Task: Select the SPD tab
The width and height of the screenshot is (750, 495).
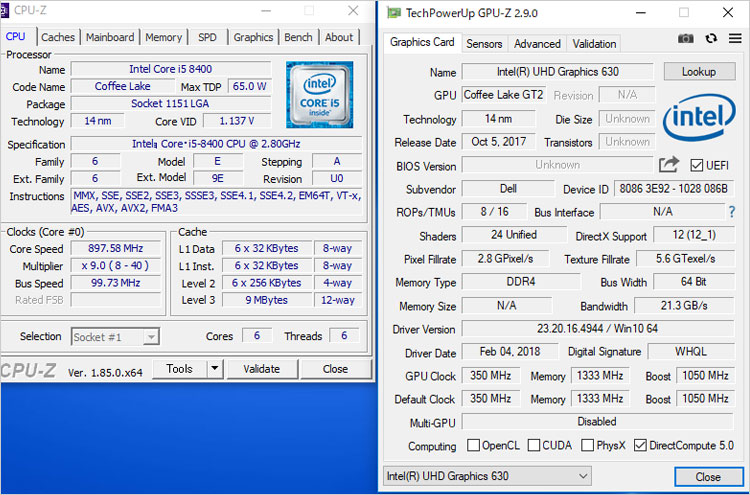Action: [207, 37]
